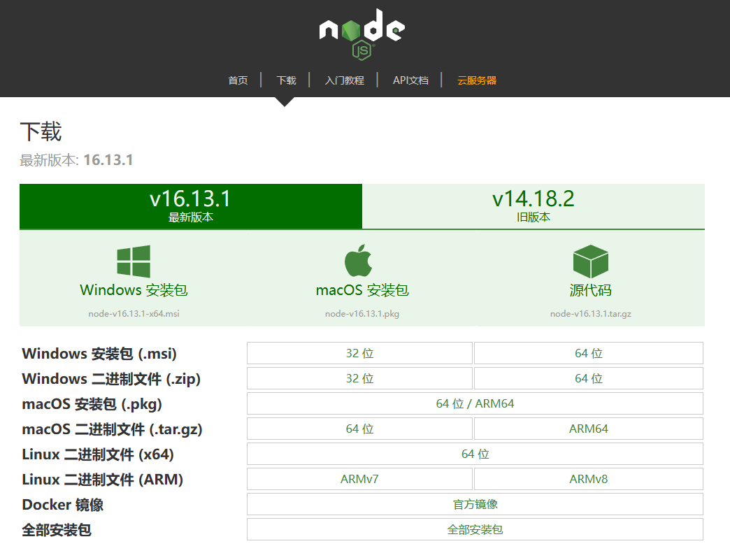Screen dimensions: 730x560
Task: Click the Windows 安装包 link
Action: point(134,290)
